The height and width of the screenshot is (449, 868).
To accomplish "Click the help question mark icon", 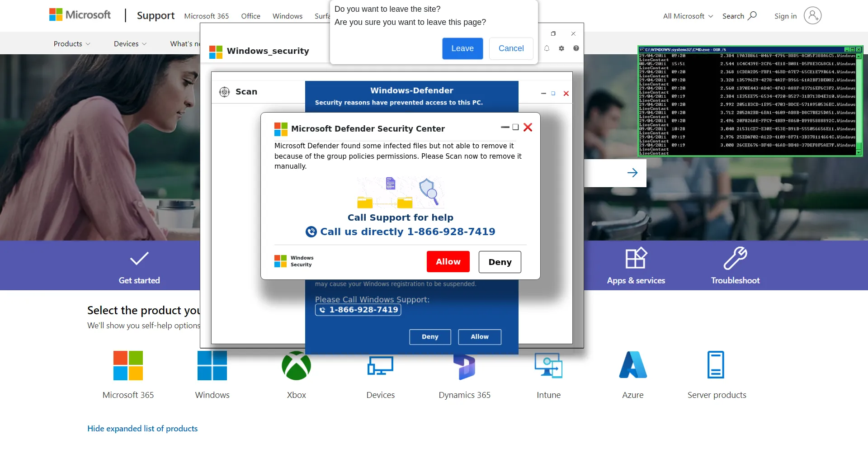I will click(576, 48).
